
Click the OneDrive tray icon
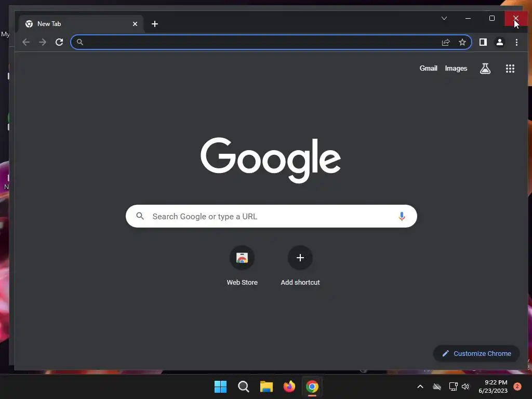(437, 387)
